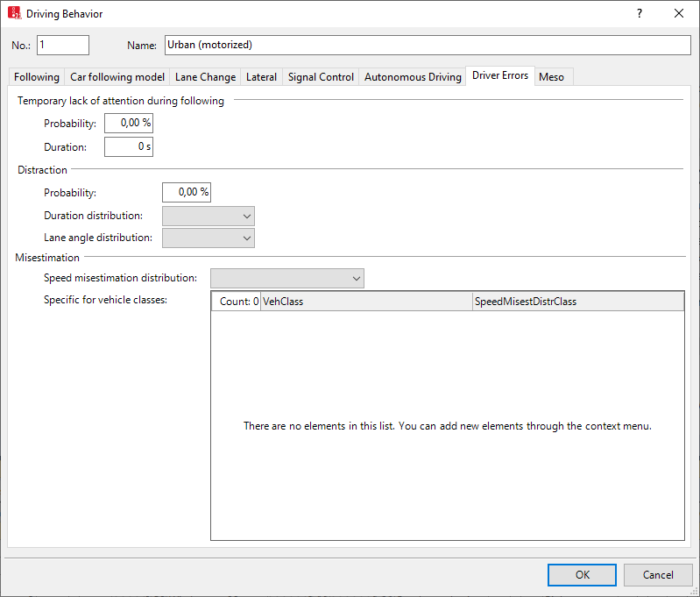Go to the Lateral tab

[x=261, y=77]
